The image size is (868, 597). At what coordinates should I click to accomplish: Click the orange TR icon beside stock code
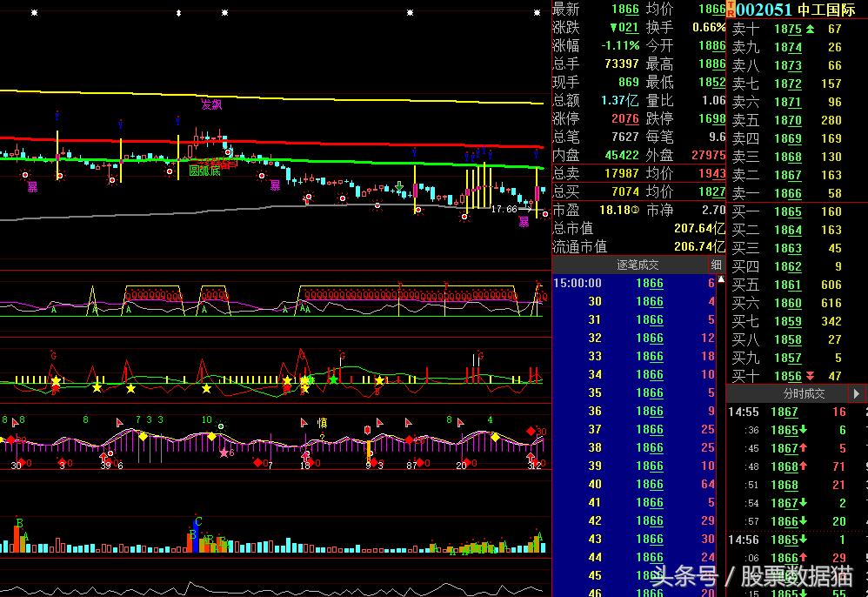pyautogui.click(x=731, y=10)
